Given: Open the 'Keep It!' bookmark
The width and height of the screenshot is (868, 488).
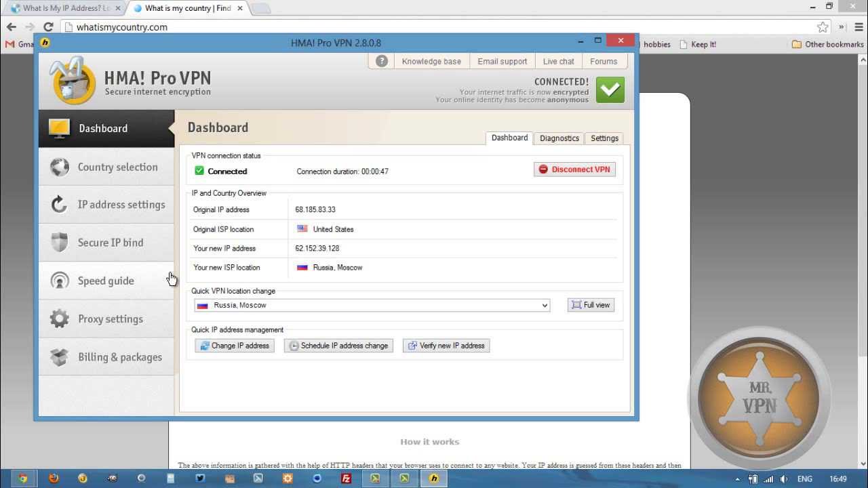Looking at the screenshot, I should pyautogui.click(x=698, y=44).
